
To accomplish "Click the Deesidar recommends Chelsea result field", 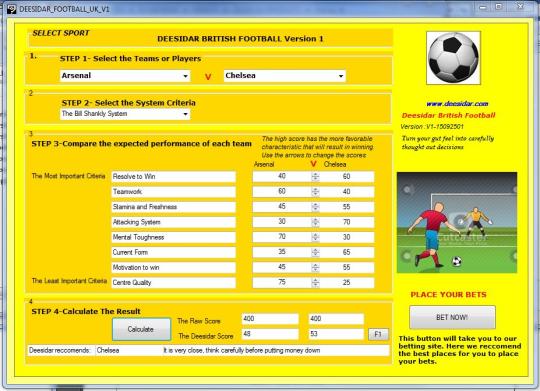I will [x=128, y=351].
